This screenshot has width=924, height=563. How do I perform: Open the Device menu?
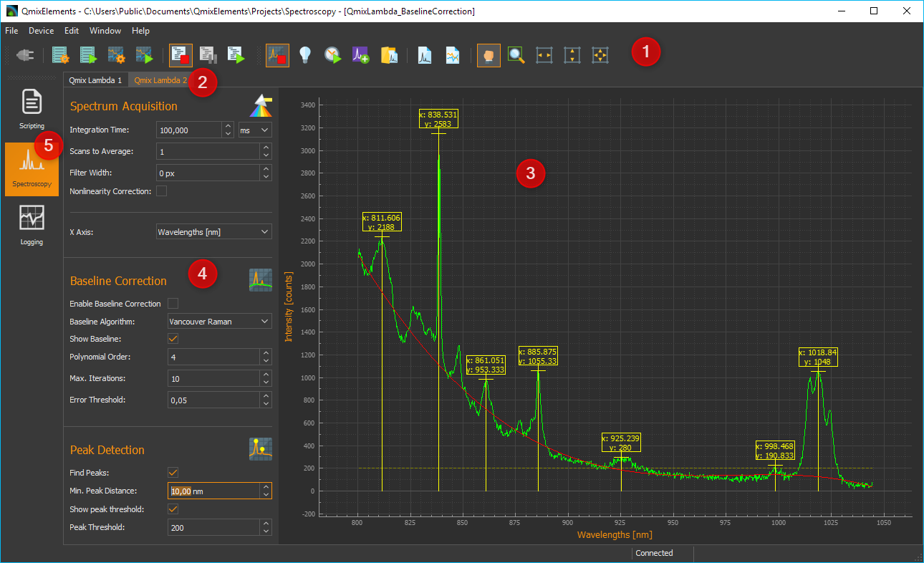pos(41,31)
